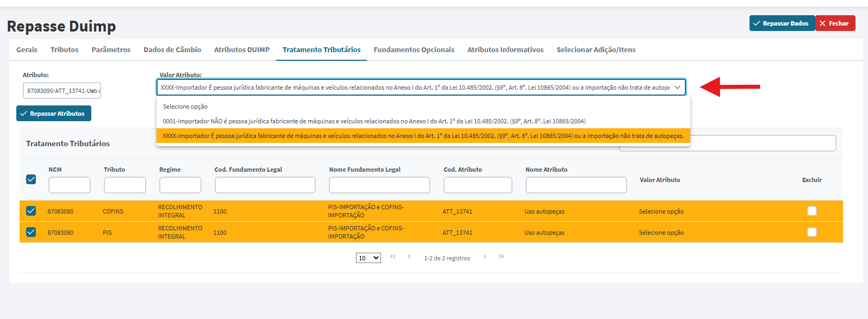868x319 pixels.
Task: Go to next page pagination arrow
Action: 485,257
